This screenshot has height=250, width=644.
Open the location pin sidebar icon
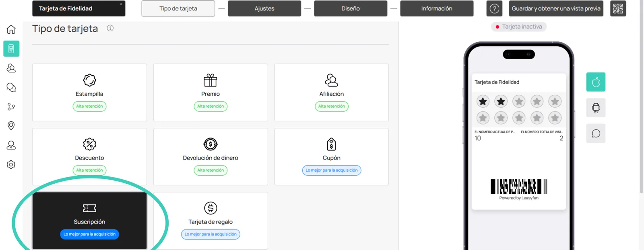[11, 126]
